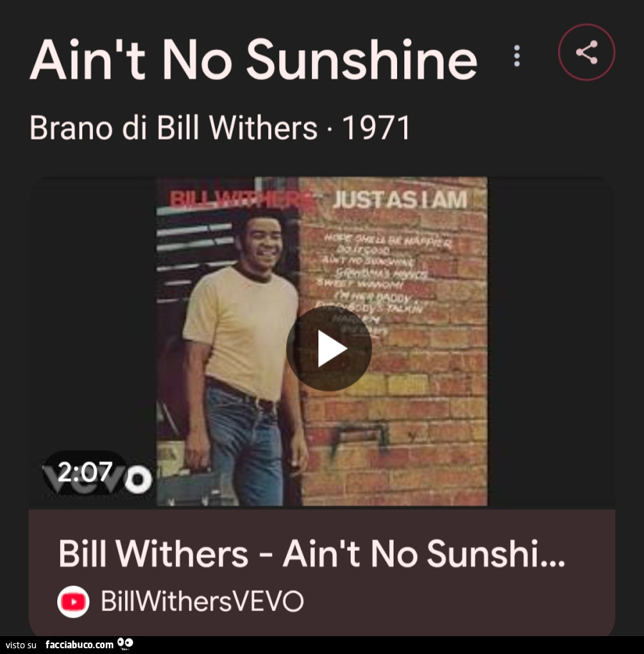Click the facciabuco googly eyes icon
644x654 pixels.
(125, 644)
